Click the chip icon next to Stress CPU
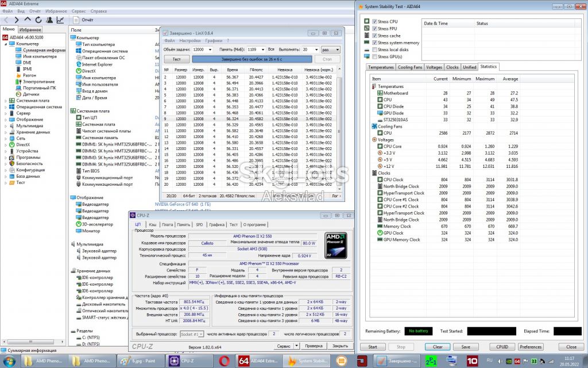This screenshot has width=588, height=368. 367,21
